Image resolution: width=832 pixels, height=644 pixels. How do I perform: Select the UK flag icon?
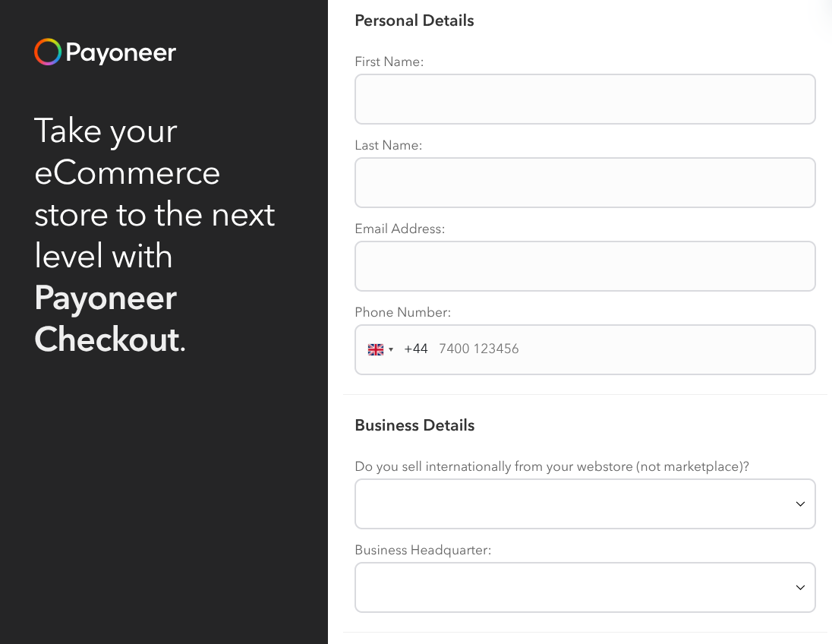point(376,349)
